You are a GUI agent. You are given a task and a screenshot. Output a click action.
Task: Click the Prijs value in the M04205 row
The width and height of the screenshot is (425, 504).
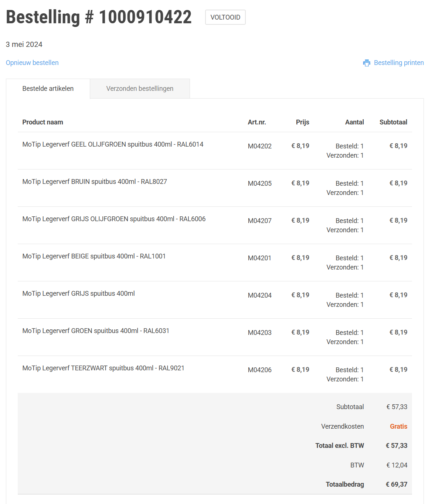click(x=300, y=183)
